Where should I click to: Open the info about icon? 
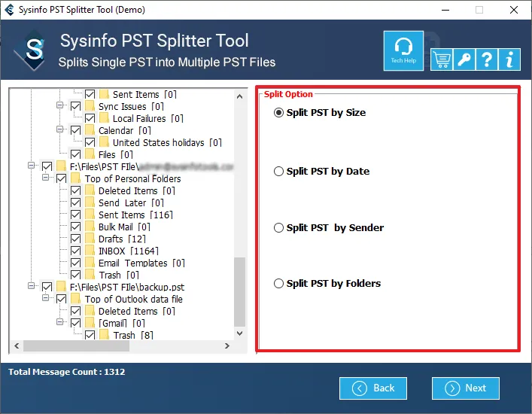tap(509, 59)
